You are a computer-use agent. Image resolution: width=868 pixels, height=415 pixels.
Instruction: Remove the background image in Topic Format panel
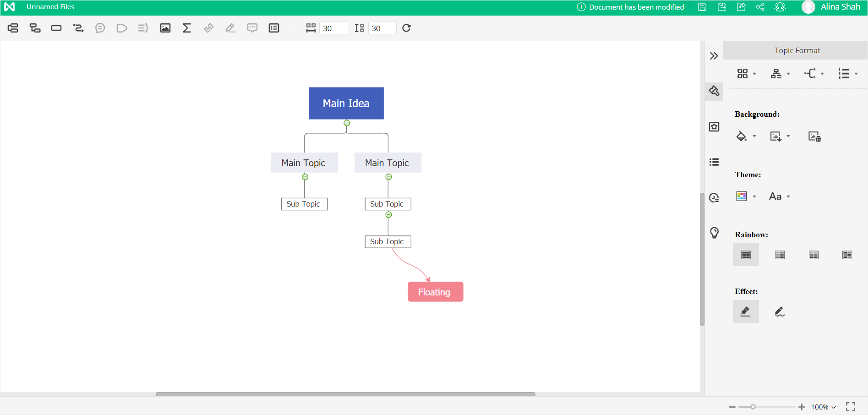[813, 136]
